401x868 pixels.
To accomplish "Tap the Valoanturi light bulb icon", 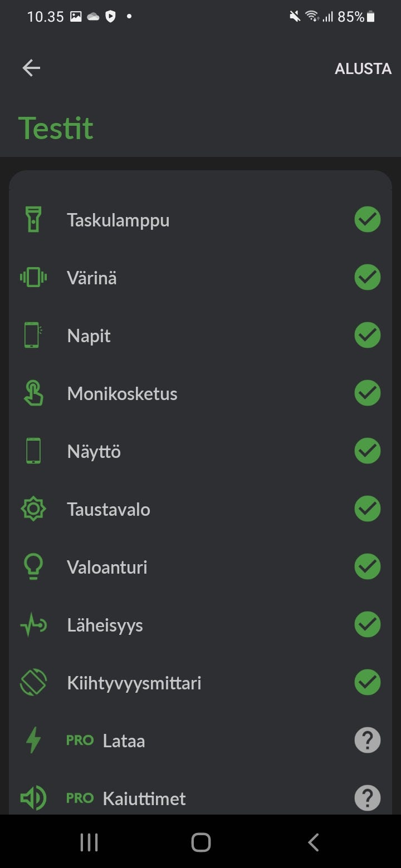I will click(33, 566).
